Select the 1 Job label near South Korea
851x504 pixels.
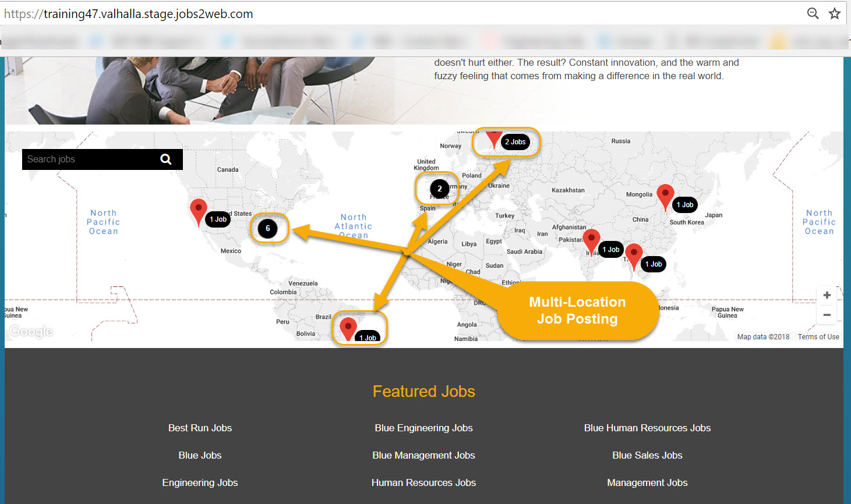point(685,205)
